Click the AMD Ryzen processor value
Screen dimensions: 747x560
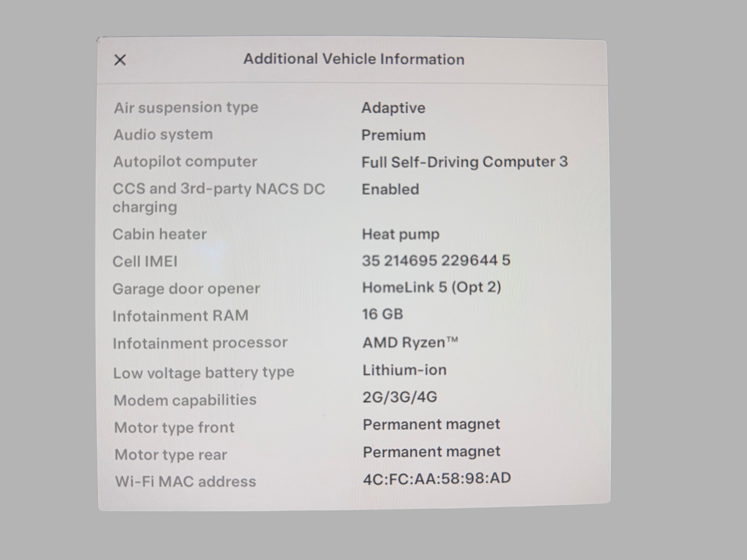(410, 343)
